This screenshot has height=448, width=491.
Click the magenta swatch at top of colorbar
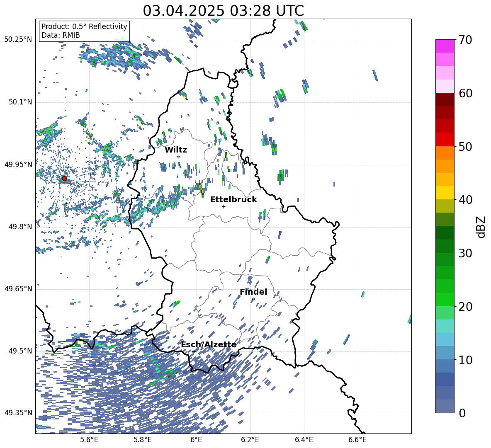tap(445, 46)
